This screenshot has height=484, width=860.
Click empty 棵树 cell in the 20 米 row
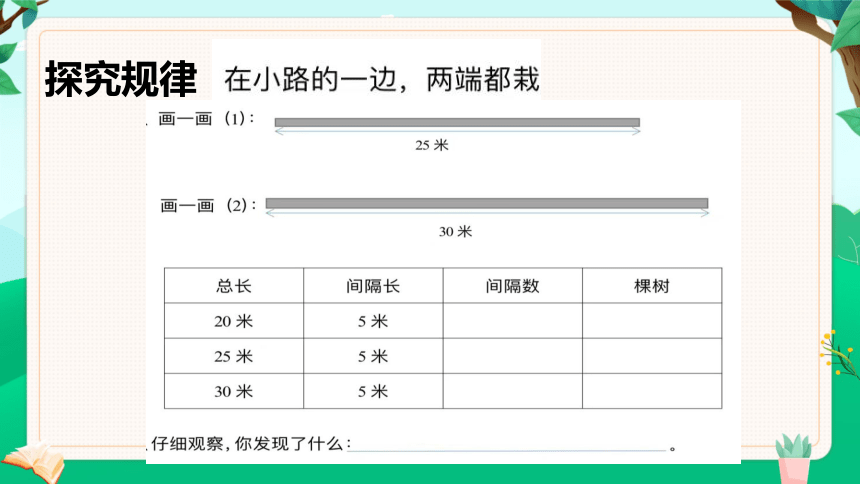(x=652, y=320)
